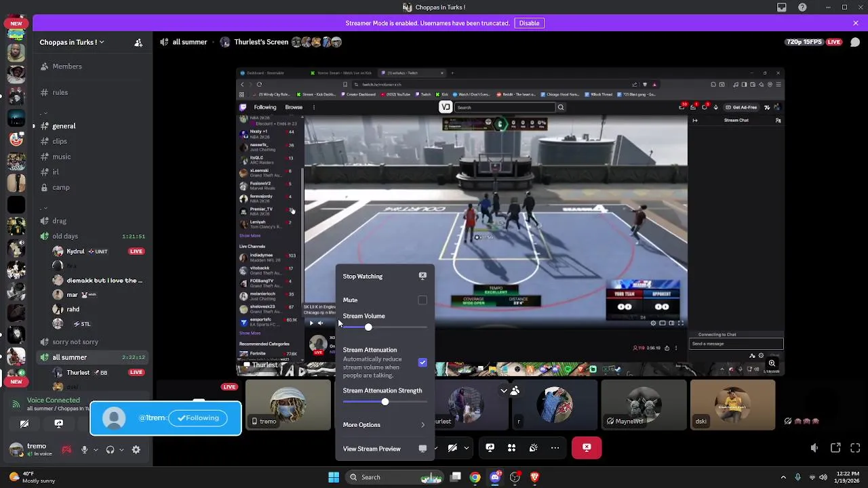The height and width of the screenshot is (488, 868).
Task: Open the Discord inbox icon in title bar
Action: (x=782, y=7)
